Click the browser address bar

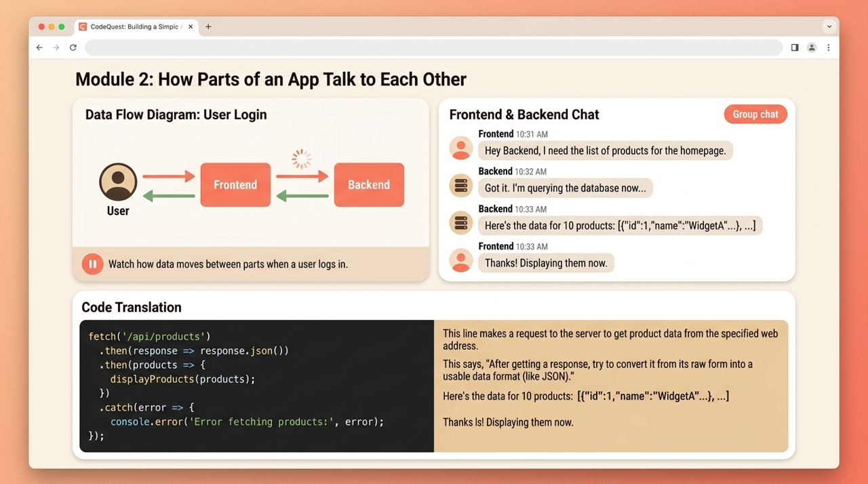coord(434,47)
